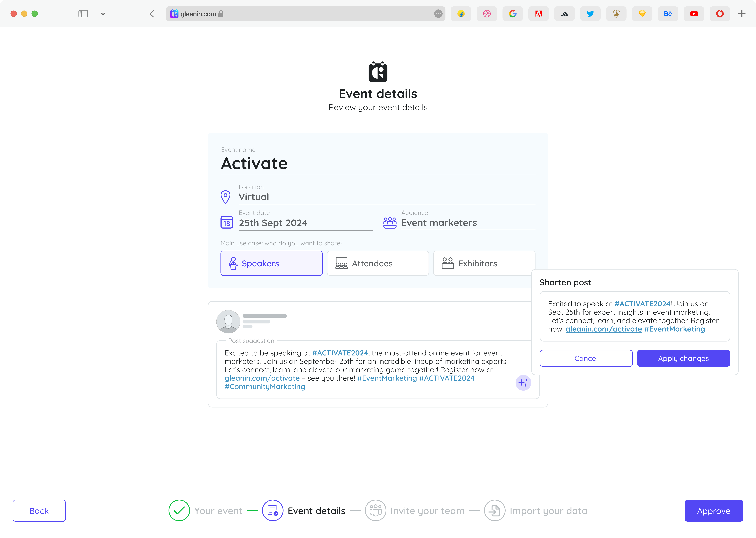Open the Twitter bookmark icon
Image resolution: width=756 pixels, height=538 pixels.
pos(590,14)
